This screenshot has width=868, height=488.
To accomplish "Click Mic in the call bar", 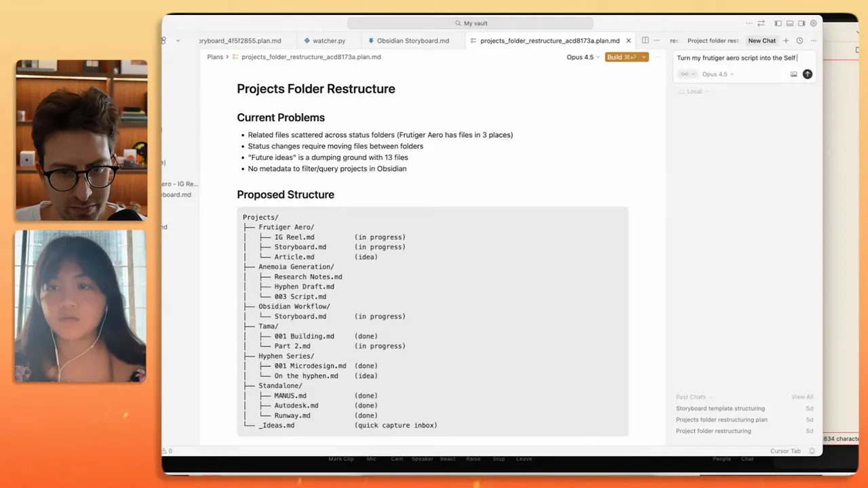I will (x=371, y=459).
